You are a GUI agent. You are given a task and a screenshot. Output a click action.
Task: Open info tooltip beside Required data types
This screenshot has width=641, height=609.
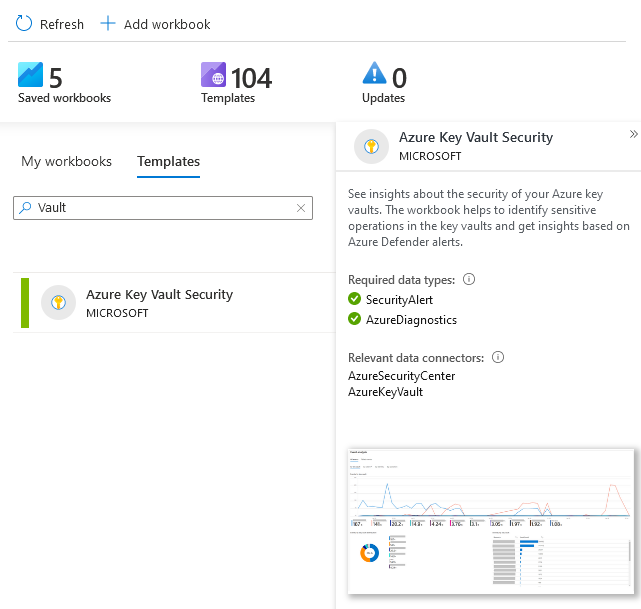(x=469, y=280)
